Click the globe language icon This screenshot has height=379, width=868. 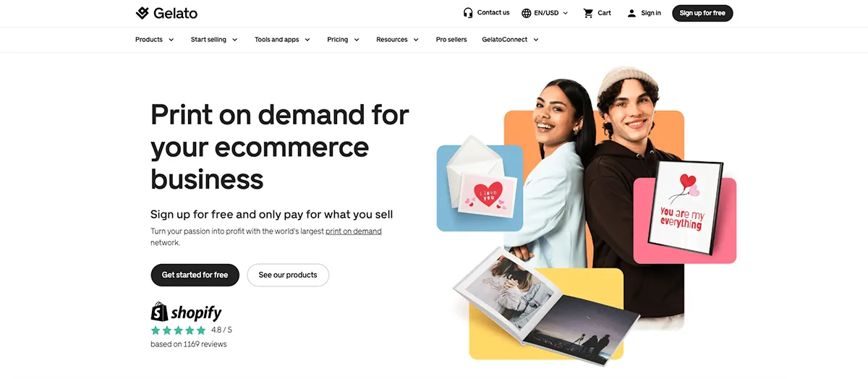point(527,13)
